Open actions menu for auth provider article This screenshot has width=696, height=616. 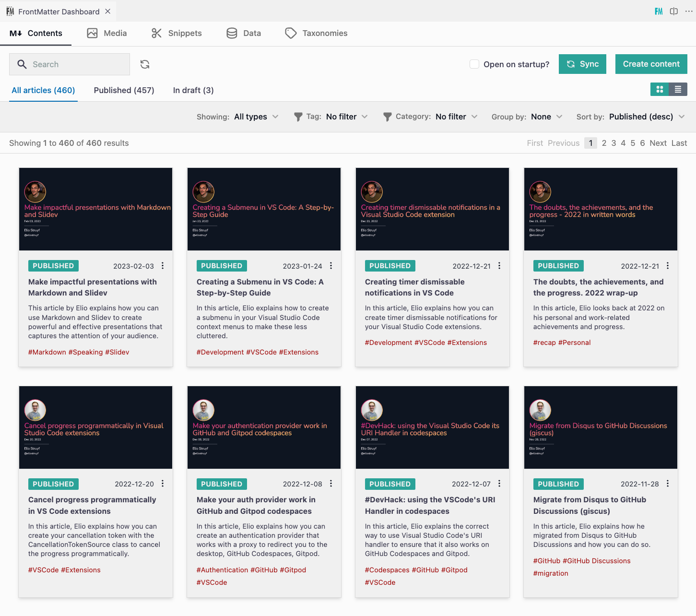[x=331, y=484]
